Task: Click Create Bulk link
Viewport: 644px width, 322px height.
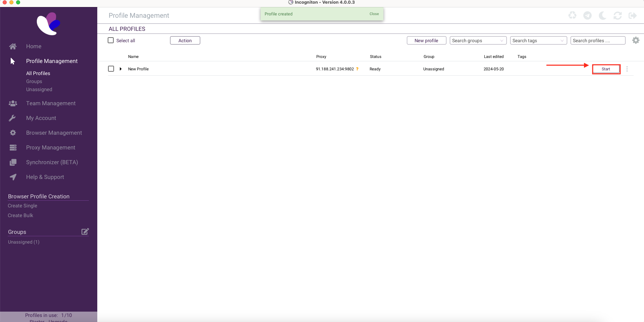Action: pos(20,215)
